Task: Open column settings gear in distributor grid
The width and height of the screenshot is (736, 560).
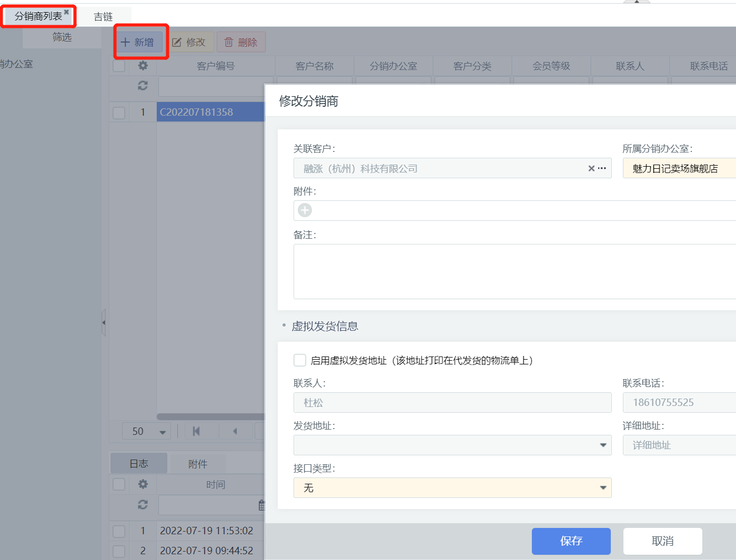Action: pos(143,66)
